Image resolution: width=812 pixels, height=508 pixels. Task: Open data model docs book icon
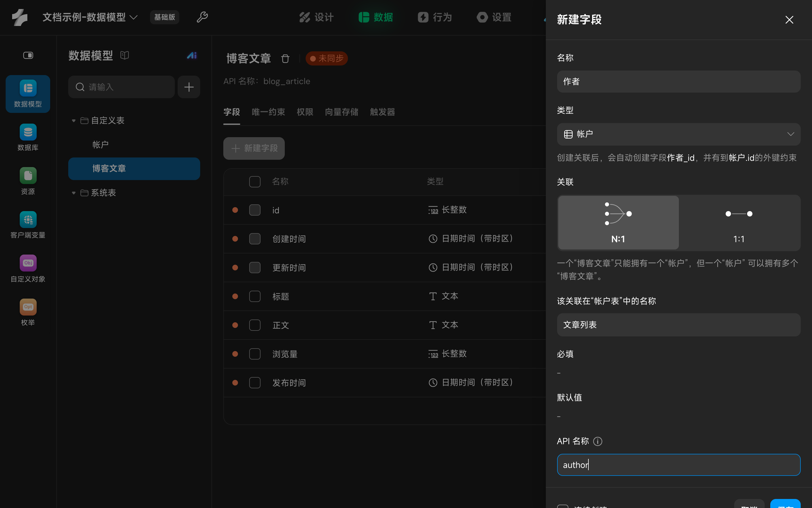click(125, 55)
